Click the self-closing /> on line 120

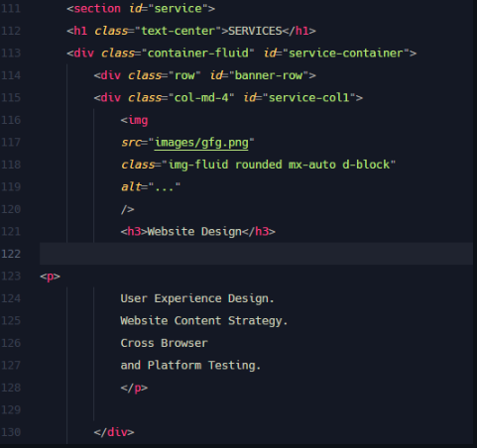[128, 209]
